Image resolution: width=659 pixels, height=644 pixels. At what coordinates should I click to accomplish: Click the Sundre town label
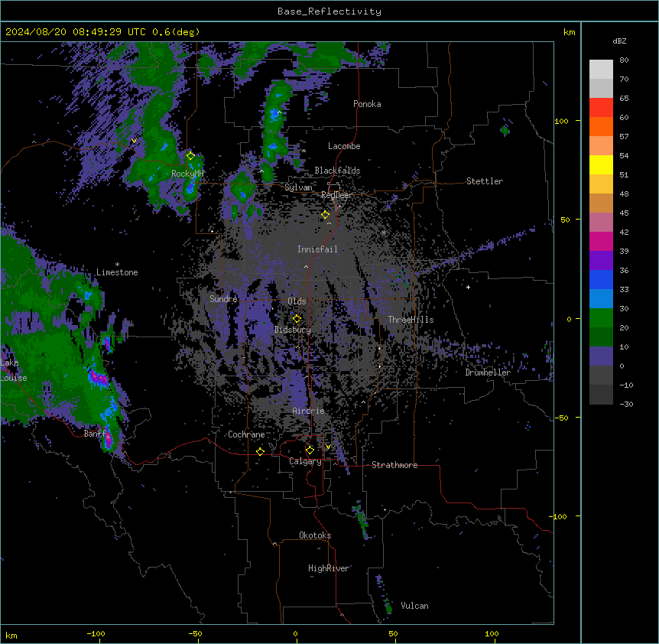pyautogui.click(x=223, y=299)
